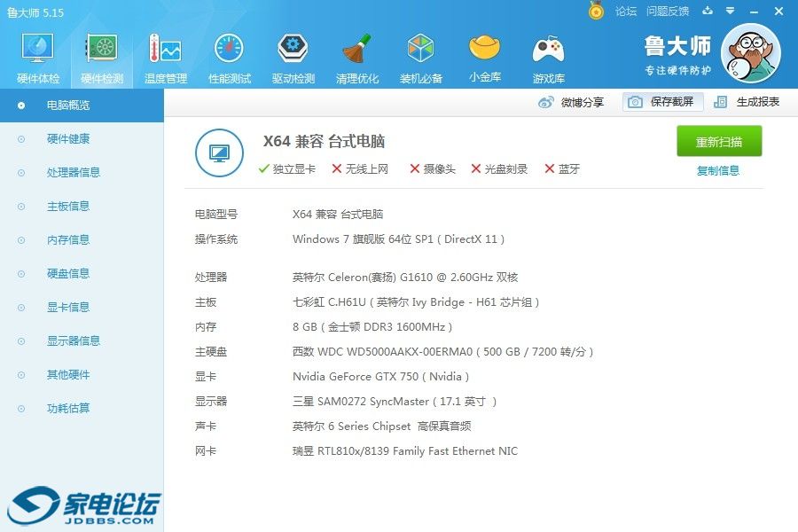The width and height of the screenshot is (798, 532).
Task: Click 保存截屏 save screenshot button
Action: click(662, 102)
